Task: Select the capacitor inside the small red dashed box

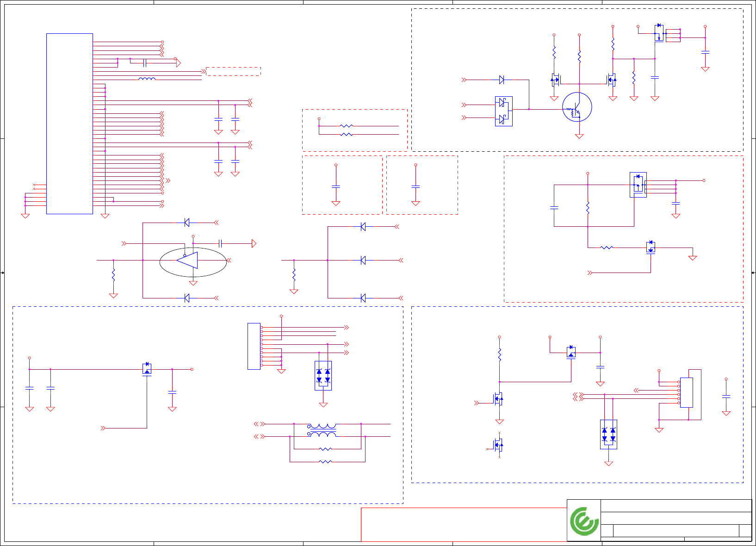Action: coord(336,186)
